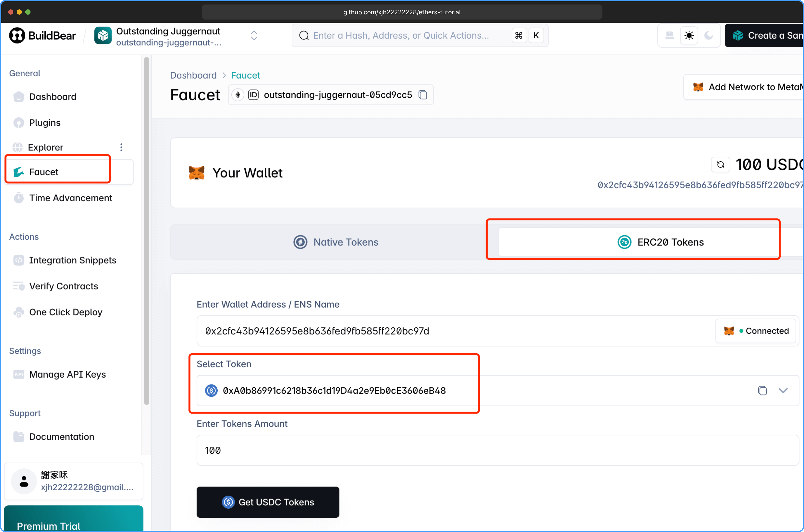
Task: Click the Time Advancement stopwatch icon
Action: pos(19,198)
